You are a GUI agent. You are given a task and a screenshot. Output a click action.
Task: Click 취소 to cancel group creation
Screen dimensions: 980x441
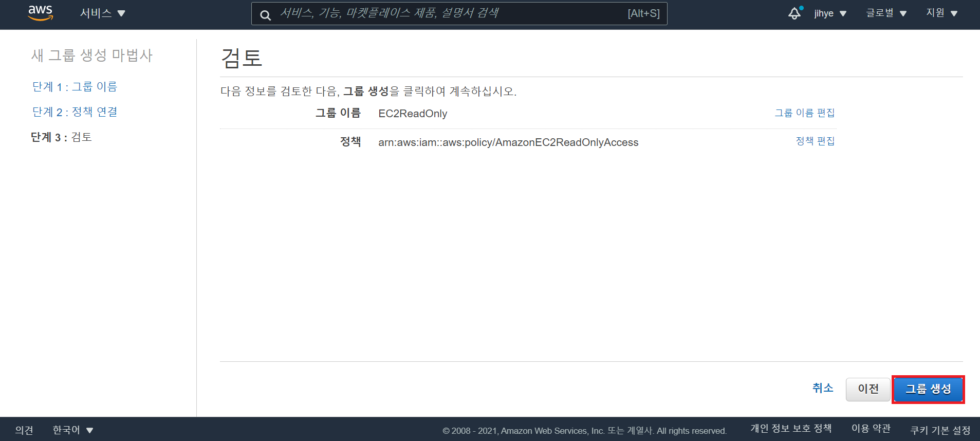coord(823,388)
